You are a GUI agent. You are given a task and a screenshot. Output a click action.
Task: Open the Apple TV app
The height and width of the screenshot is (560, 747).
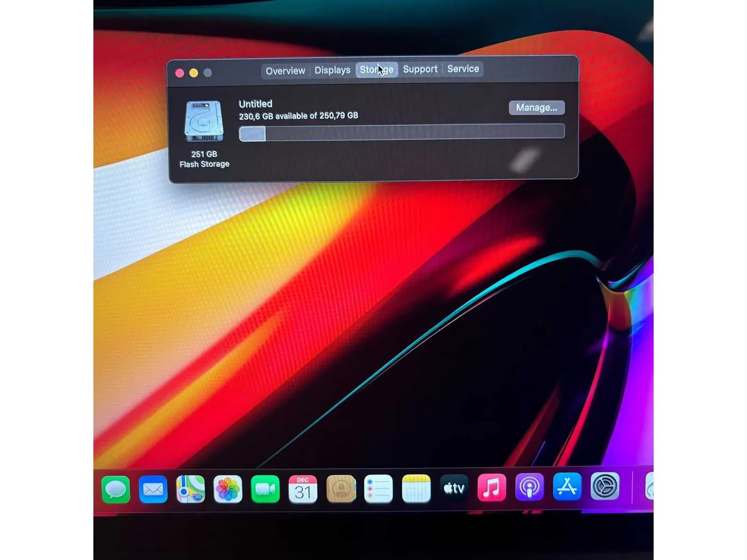coord(454,488)
